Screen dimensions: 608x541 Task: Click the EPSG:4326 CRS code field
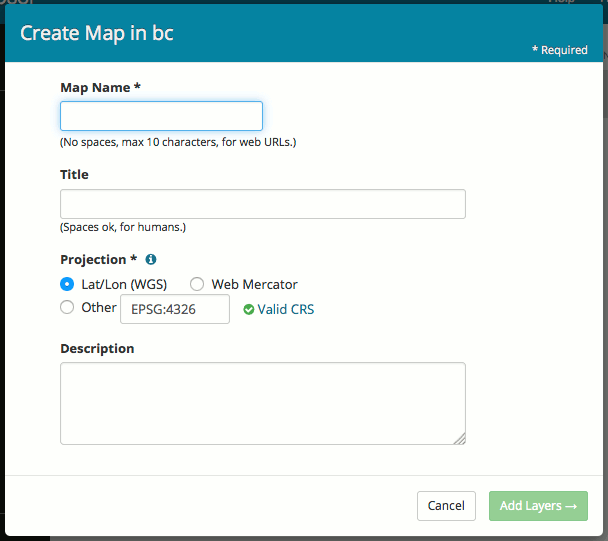(174, 309)
